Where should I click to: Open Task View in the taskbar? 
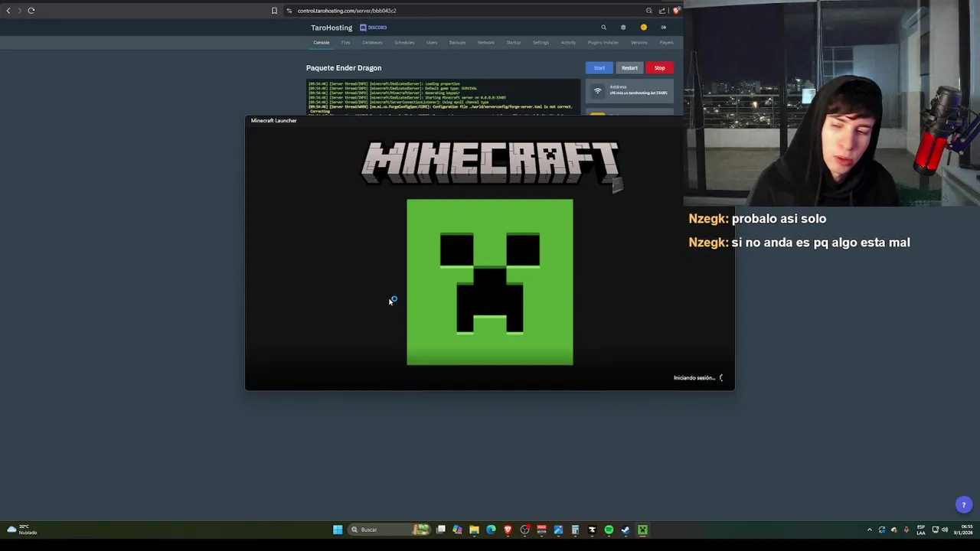(x=441, y=530)
